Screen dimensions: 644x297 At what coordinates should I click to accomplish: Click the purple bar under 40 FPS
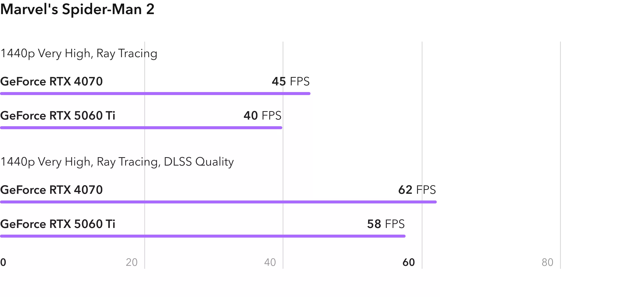(141, 128)
